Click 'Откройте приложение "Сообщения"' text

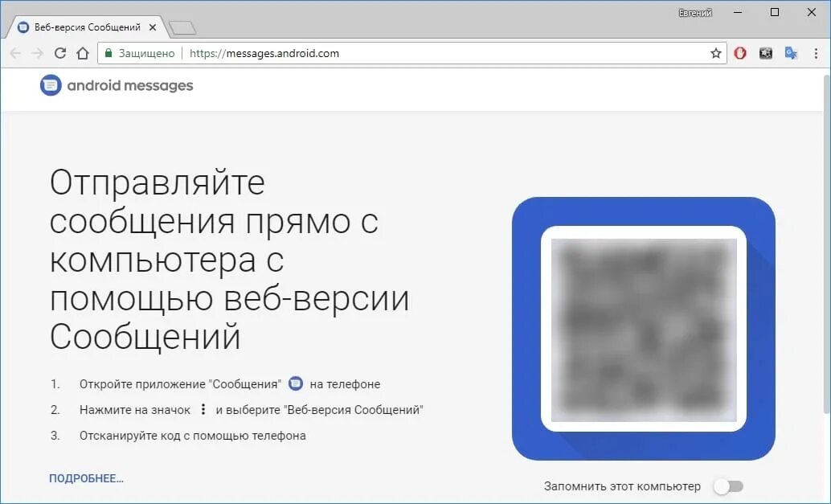tap(180, 383)
